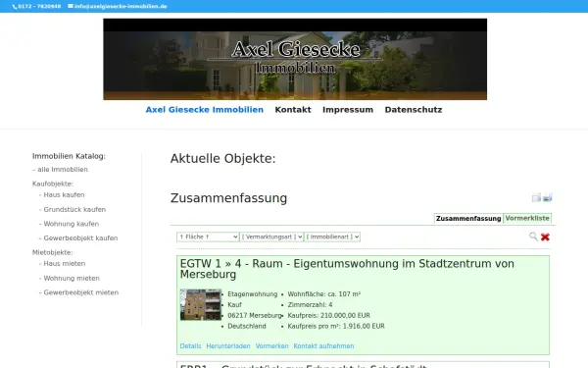Click the text 'Kaufpreis pro m²: 1.916,00 EUR'
Image resolution: width=588 pixels, height=368 pixels.
pyautogui.click(x=336, y=327)
